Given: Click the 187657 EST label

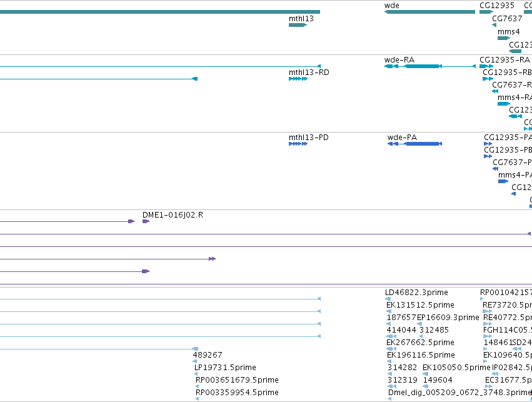Looking at the screenshot, I should (401, 318).
